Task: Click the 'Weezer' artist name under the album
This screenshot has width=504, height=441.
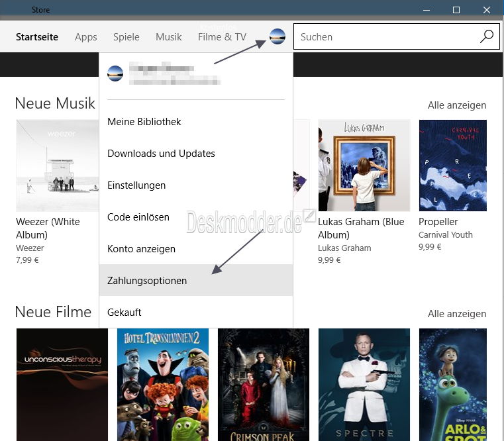Action: coord(30,248)
